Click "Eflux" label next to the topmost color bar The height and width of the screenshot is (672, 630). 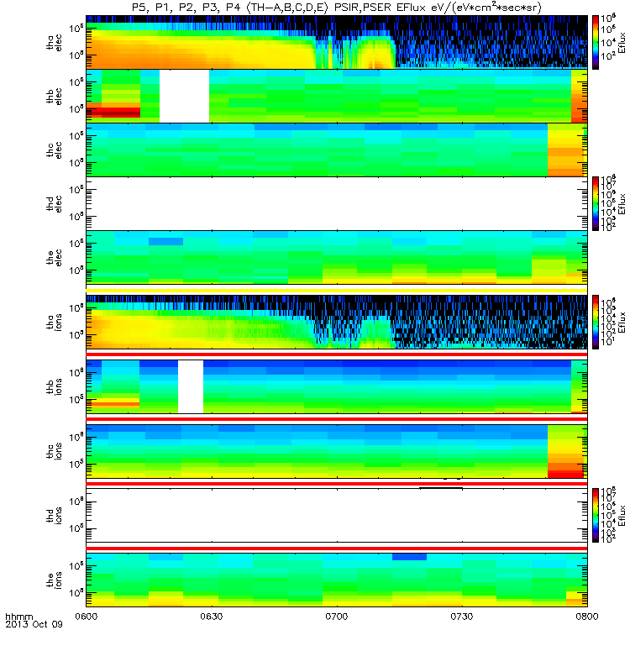[622, 43]
